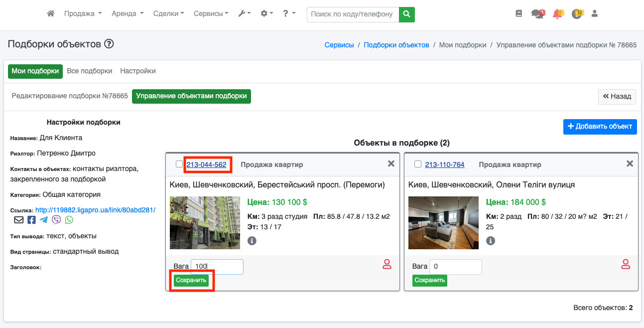Tick checkbox for object 213-110-764
Viewport: 644px width, 328px height.
coord(418,164)
